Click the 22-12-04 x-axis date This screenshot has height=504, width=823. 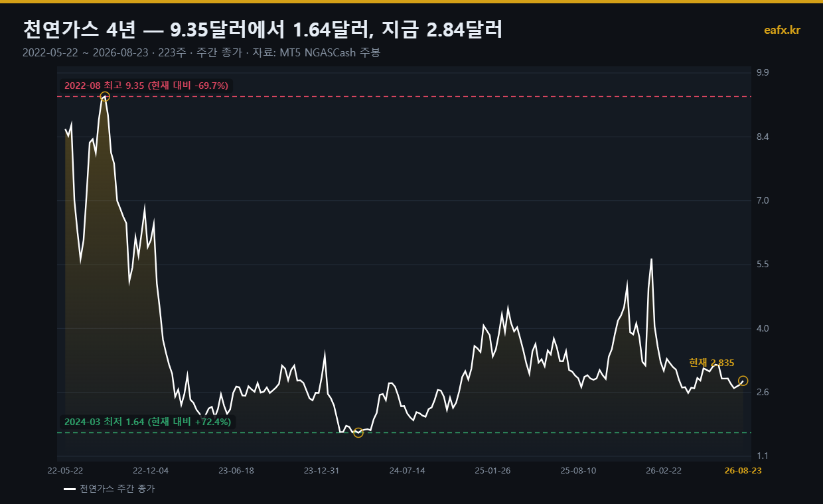151,470
